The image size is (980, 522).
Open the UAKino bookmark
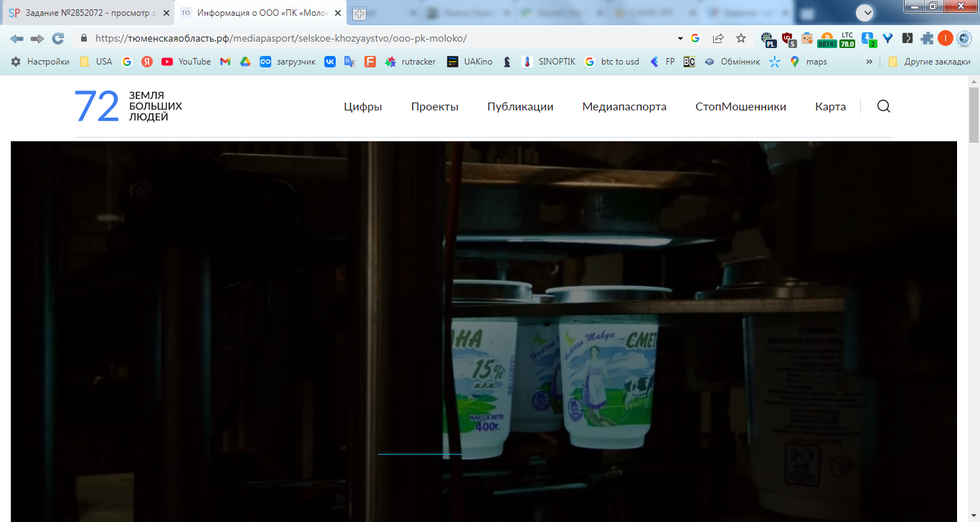pyautogui.click(x=470, y=62)
